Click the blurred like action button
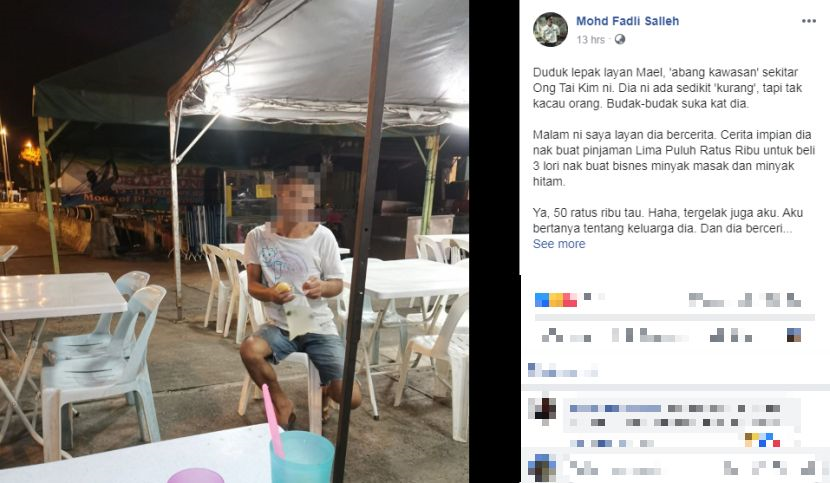The image size is (830, 483). [x=566, y=335]
